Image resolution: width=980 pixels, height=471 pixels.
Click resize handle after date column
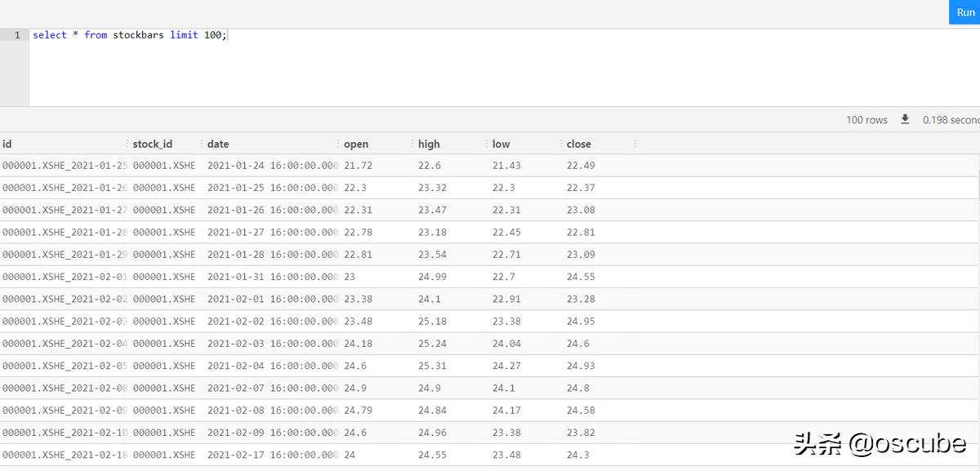click(x=338, y=144)
